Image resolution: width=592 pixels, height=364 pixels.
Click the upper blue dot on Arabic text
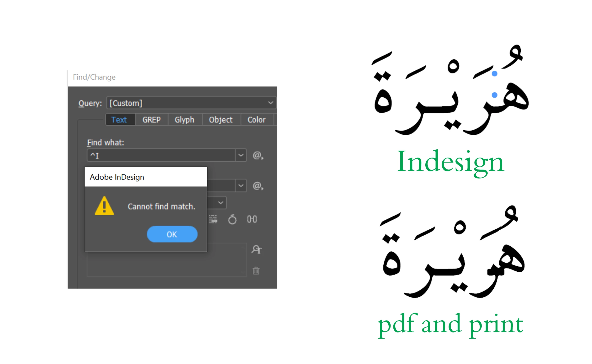(x=495, y=74)
